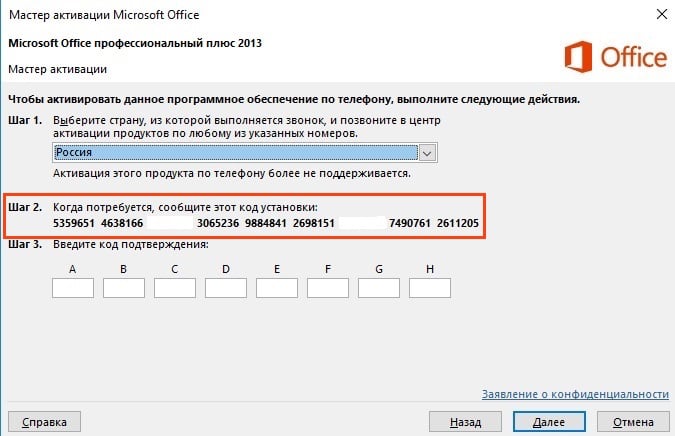Proceed with the Далее button
Viewport: 675px width, 436px height.
coord(549,422)
